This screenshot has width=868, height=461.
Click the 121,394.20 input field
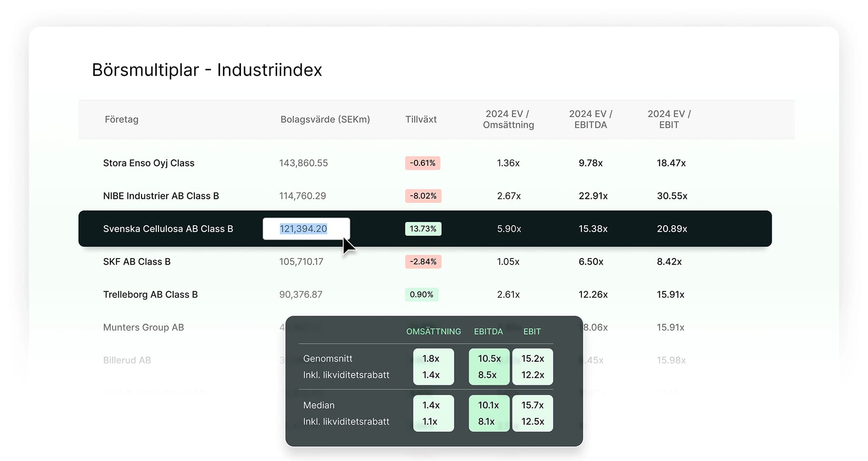point(306,229)
